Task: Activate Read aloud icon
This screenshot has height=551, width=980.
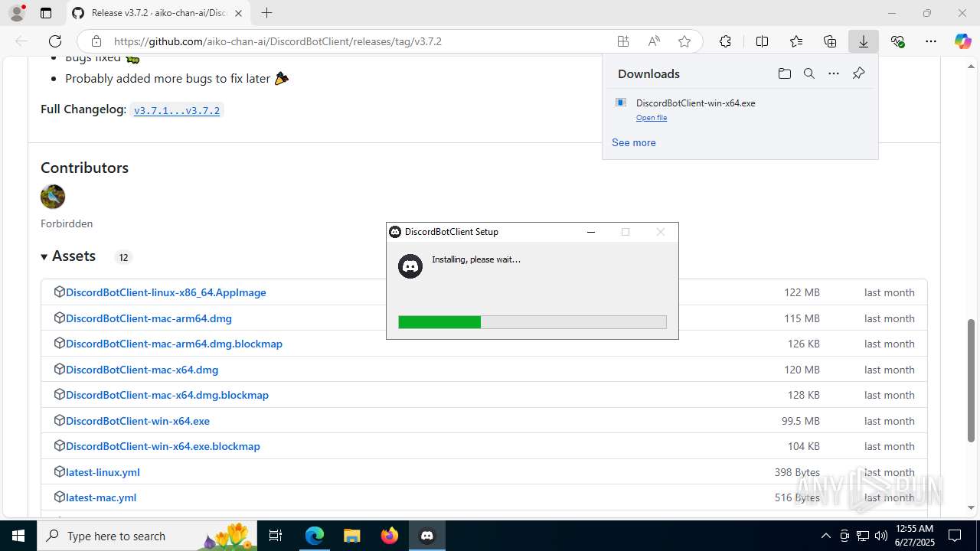Action: 654,41
